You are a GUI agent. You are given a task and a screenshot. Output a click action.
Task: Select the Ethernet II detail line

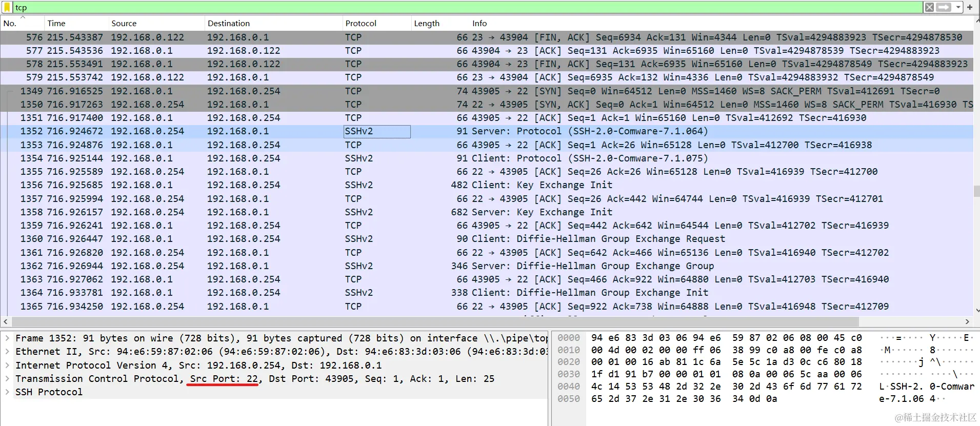pos(281,352)
